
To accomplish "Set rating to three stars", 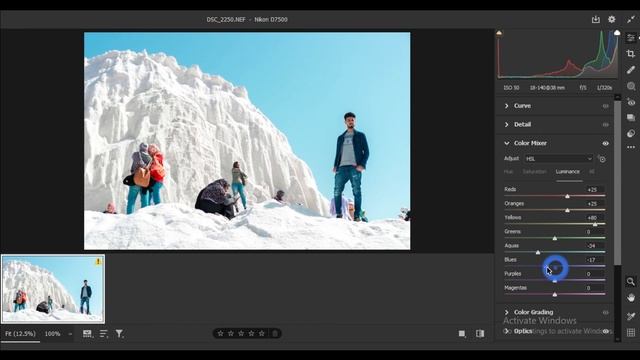I will pyautogui.click(x=241, y=333).
